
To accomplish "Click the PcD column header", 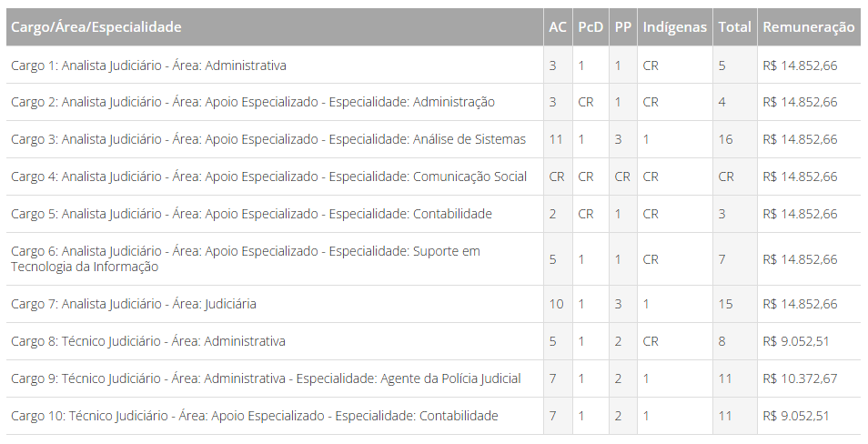I will (x=590, y=27).
